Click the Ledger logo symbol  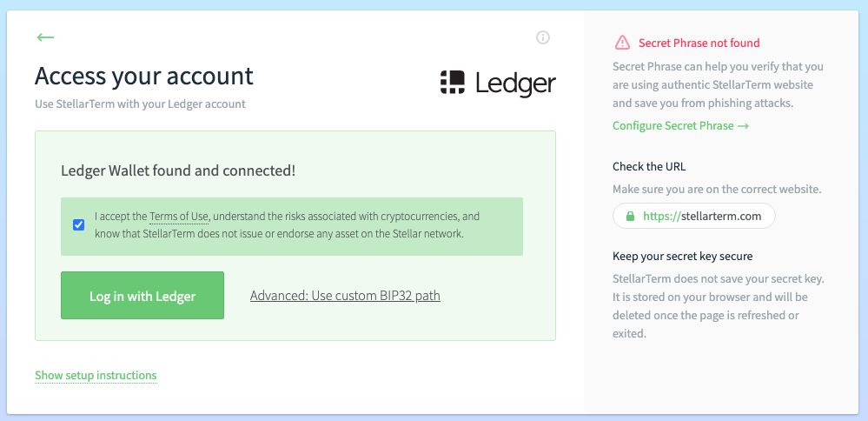(453, 82)
